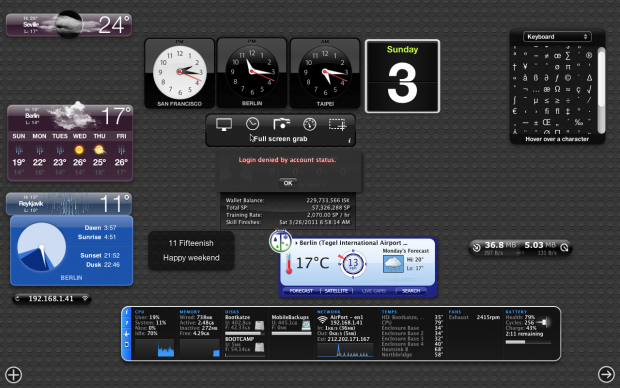Click the CPU usage graph
This screenshot has height=388, width=620.
tap(154, 348)
